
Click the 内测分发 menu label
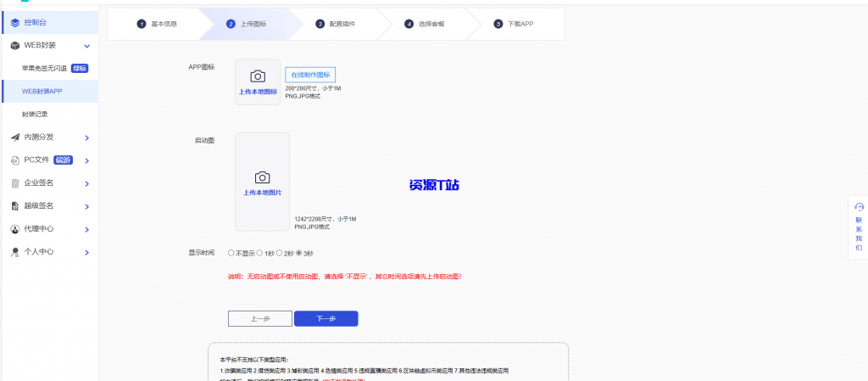click(39, 137)
